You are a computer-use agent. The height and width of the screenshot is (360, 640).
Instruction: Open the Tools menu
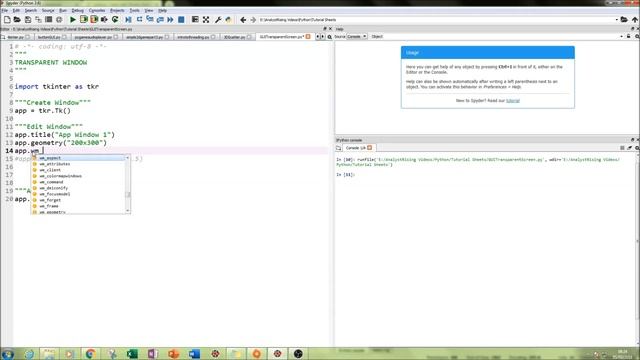134,10
